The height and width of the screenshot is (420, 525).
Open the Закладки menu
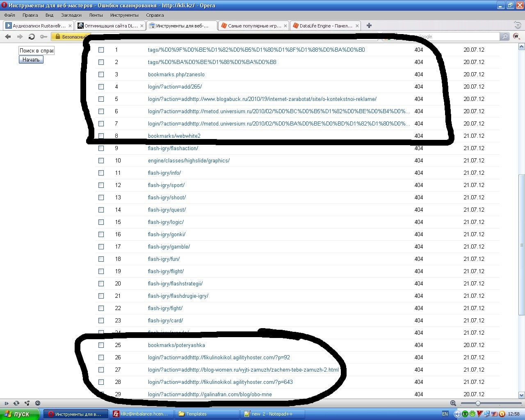point(71,15)
